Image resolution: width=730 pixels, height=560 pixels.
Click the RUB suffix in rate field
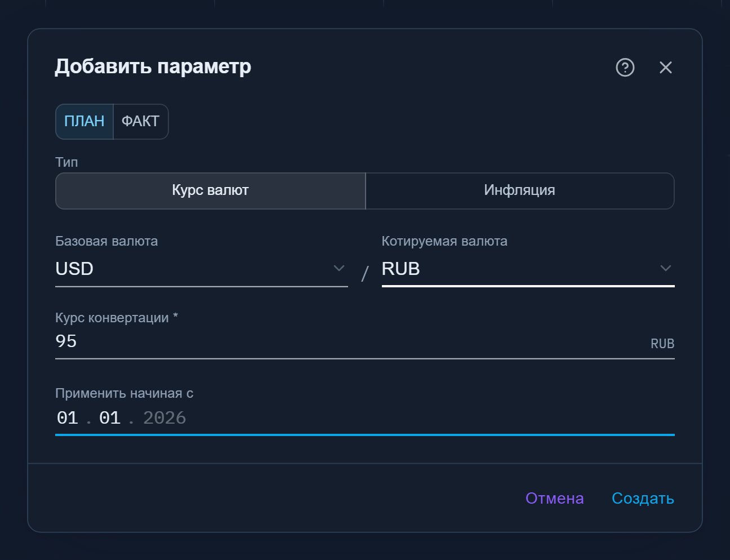(662, 344)
